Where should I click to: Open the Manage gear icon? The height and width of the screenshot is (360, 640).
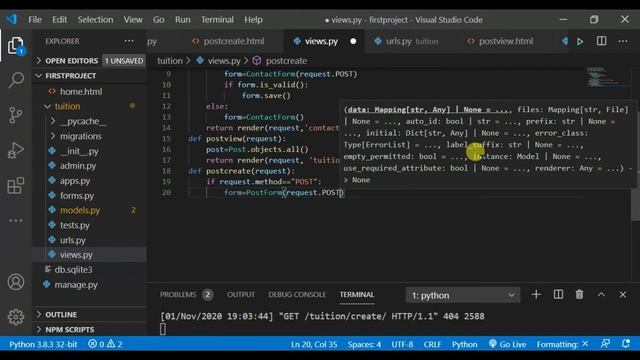[16, 317]
